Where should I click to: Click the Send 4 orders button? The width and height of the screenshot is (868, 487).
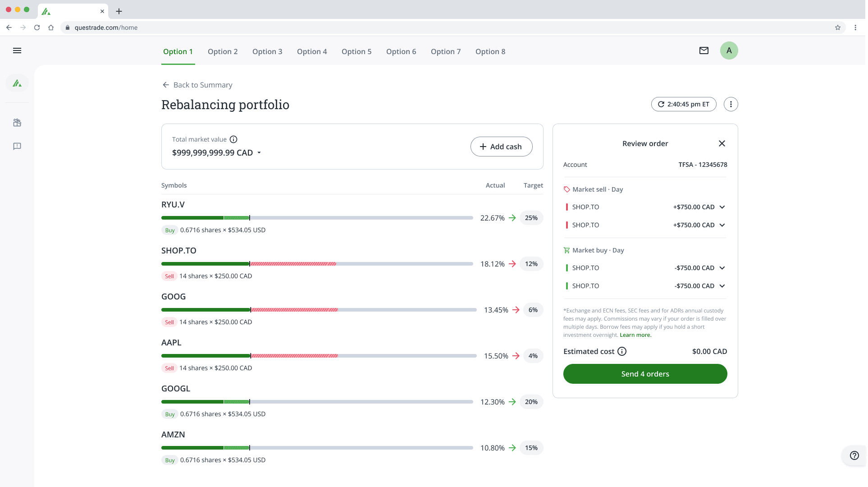[x=645, y=374]
